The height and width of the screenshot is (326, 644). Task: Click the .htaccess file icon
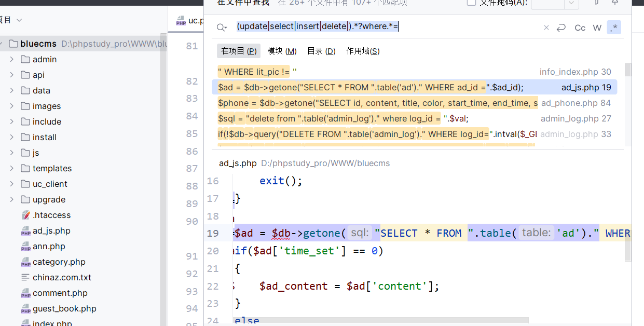pos(25,215)
